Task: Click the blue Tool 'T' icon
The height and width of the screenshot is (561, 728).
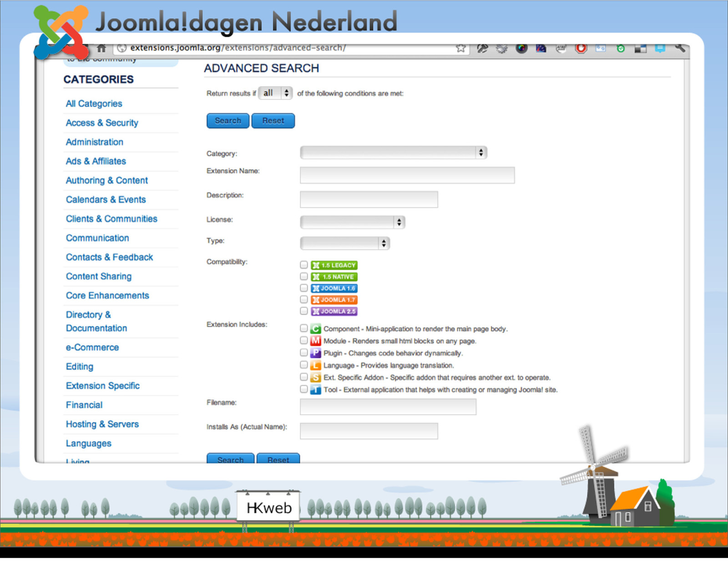Action: pos(316,390)
